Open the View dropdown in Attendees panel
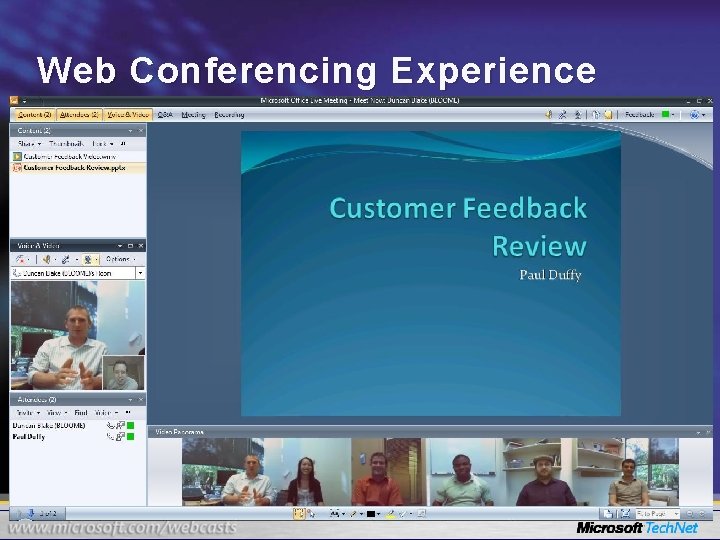 point(56,413)
